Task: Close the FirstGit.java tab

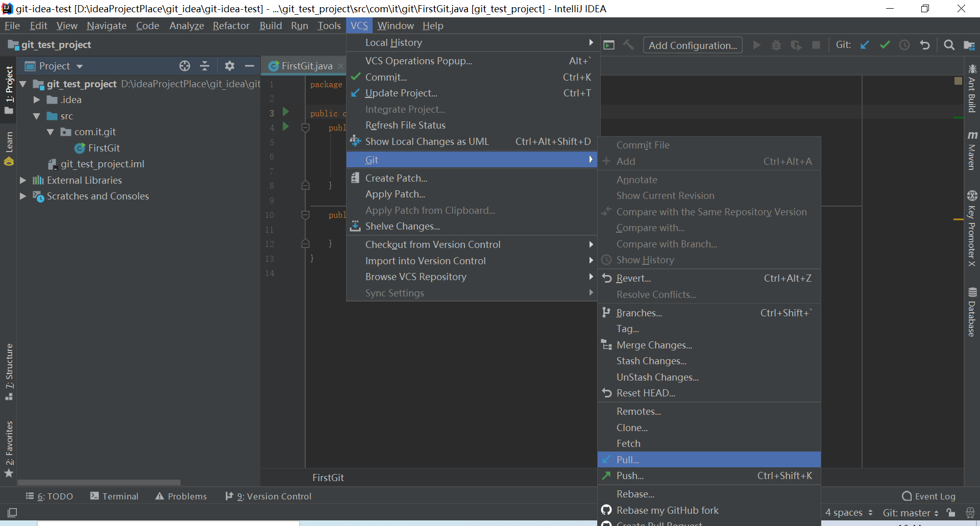Action: click(x=340, y=66)
